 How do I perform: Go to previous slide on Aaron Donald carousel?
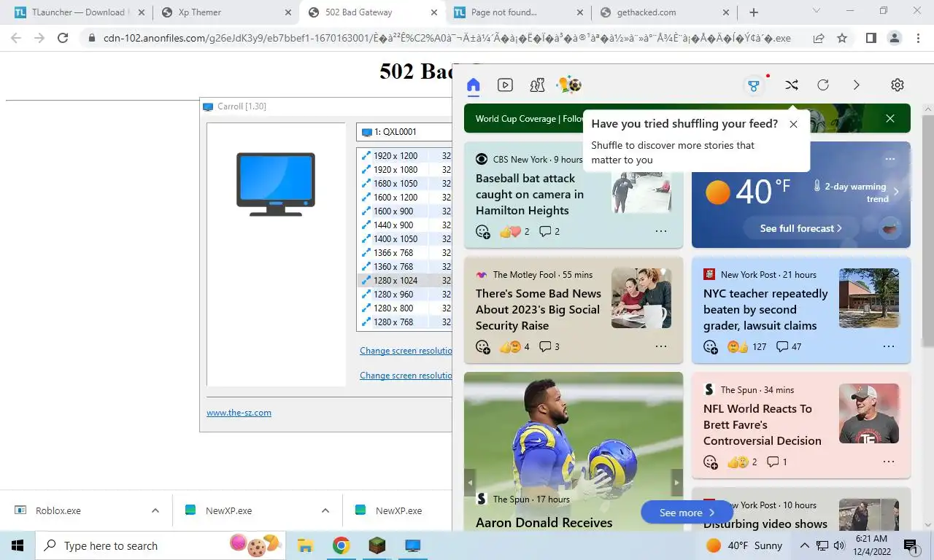470,483
